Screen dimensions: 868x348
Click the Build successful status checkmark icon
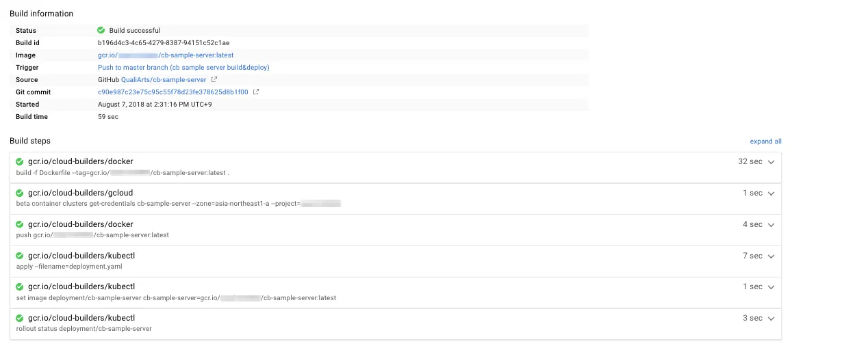101,30
